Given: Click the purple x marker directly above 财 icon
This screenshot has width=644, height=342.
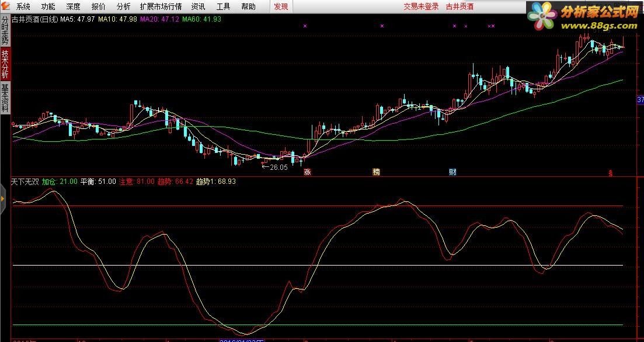Looking at the screenshot, I should click(454, 26).
